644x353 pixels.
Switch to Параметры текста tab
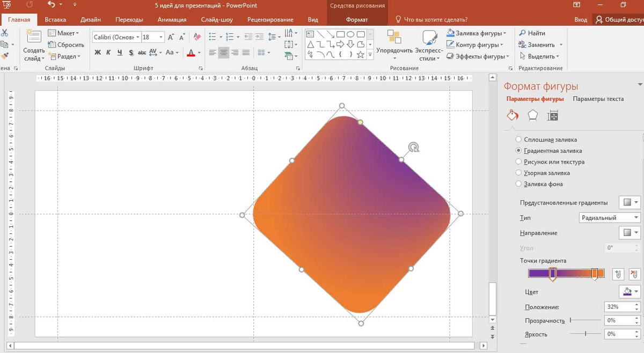click(598, 99)
